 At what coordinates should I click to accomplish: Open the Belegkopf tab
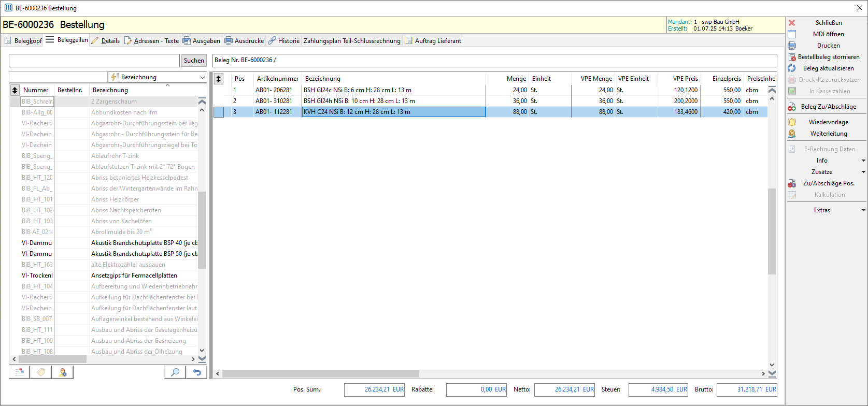pyautogui.click(x=23, y=41)
